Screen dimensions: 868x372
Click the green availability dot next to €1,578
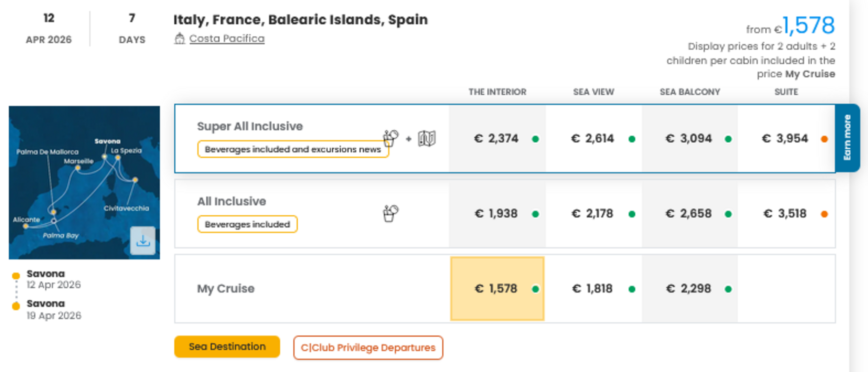(537, 288)
